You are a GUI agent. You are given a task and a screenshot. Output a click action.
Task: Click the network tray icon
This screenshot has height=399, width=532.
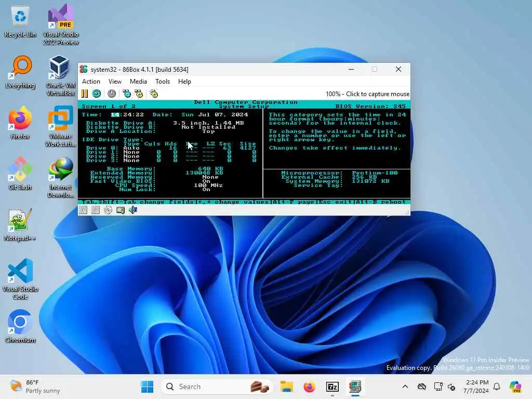point(438,387)
